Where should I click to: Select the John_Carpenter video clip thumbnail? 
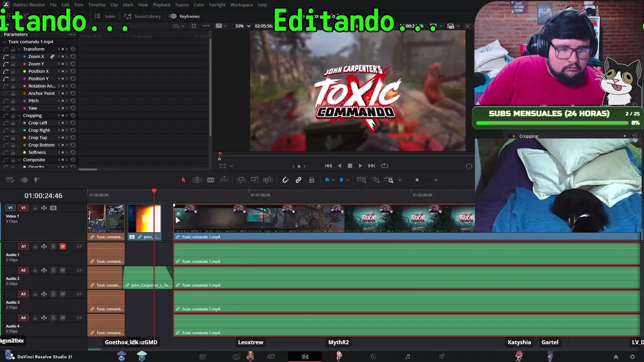click(x=144, y=219)
